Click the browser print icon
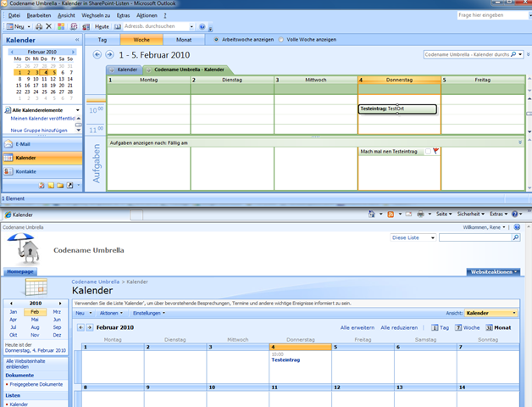 pos(420,214)
